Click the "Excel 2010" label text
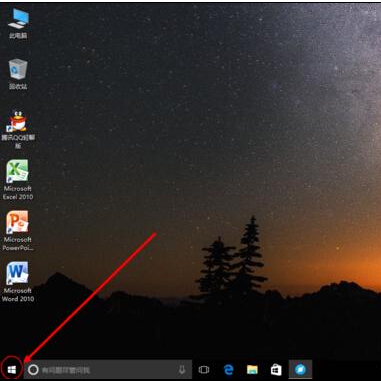The image size is (381, 381). pyautogui.click(x=18, y=197)
